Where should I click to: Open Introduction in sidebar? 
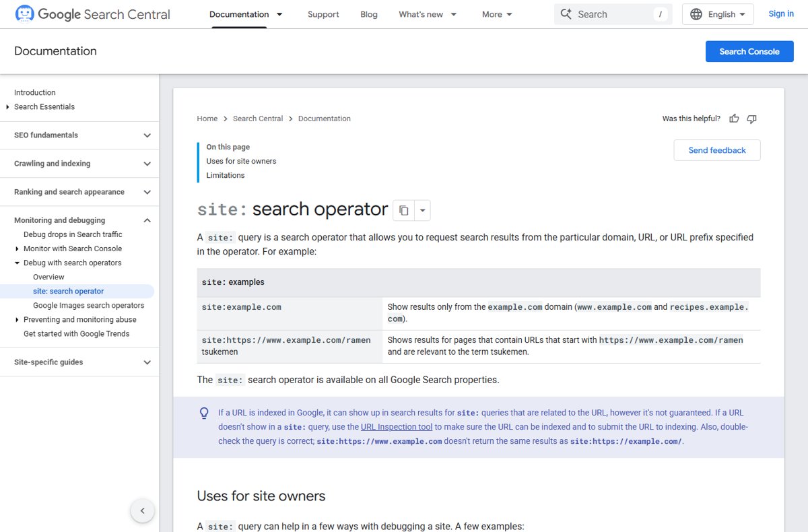(35, 93)
